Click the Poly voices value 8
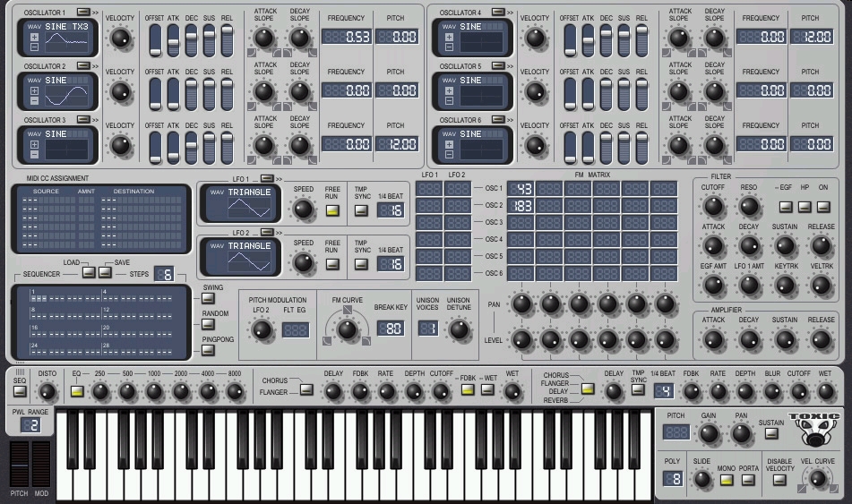 tap(673, 478)
